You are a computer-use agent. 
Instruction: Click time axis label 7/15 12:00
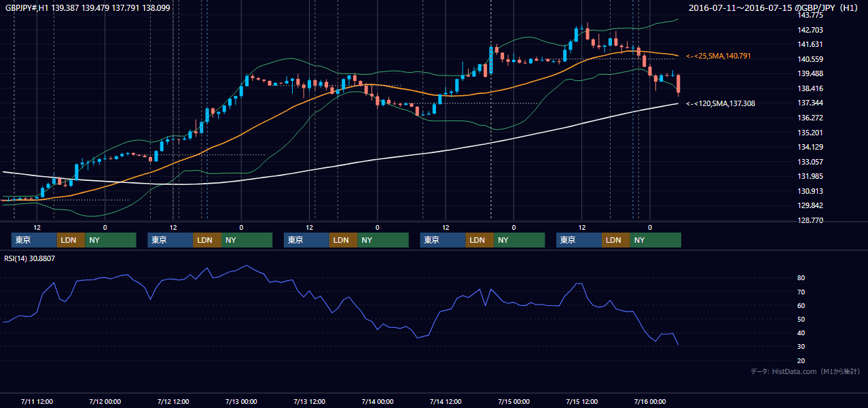[581, 402]
